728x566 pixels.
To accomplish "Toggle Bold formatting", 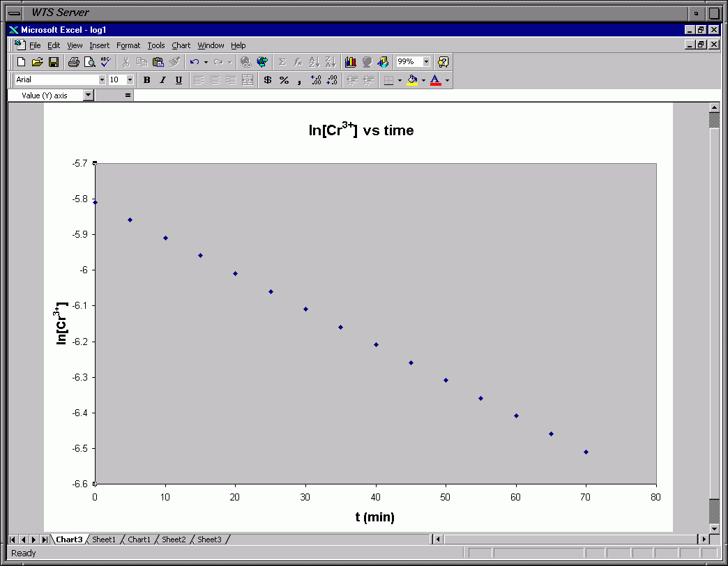I will [x=146, y=80].
